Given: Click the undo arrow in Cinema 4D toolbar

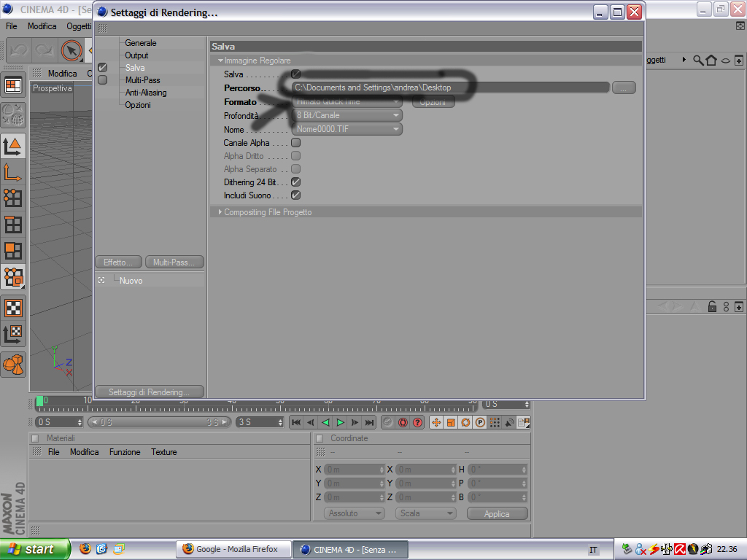Looking at the screenshot, I should point(19,50).
